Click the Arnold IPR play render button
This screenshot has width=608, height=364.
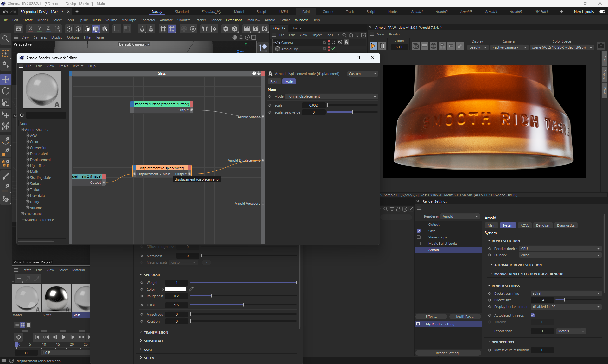click(373, 46)
